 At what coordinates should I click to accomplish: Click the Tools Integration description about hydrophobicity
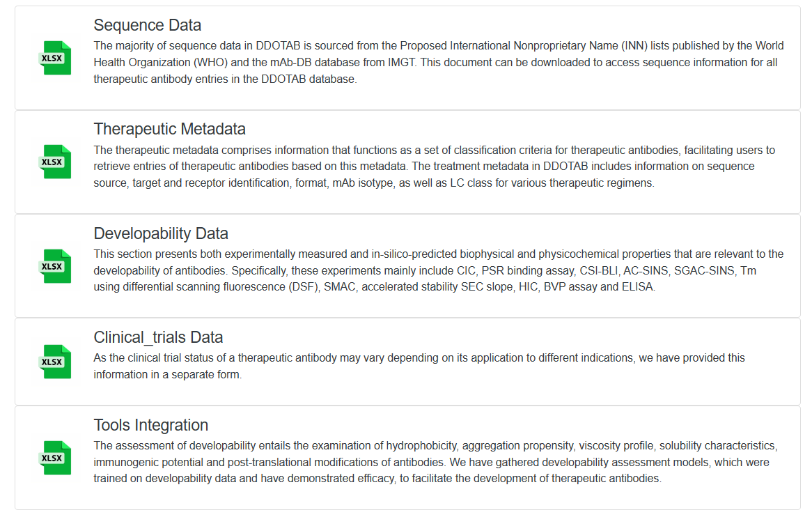[435, 461]
